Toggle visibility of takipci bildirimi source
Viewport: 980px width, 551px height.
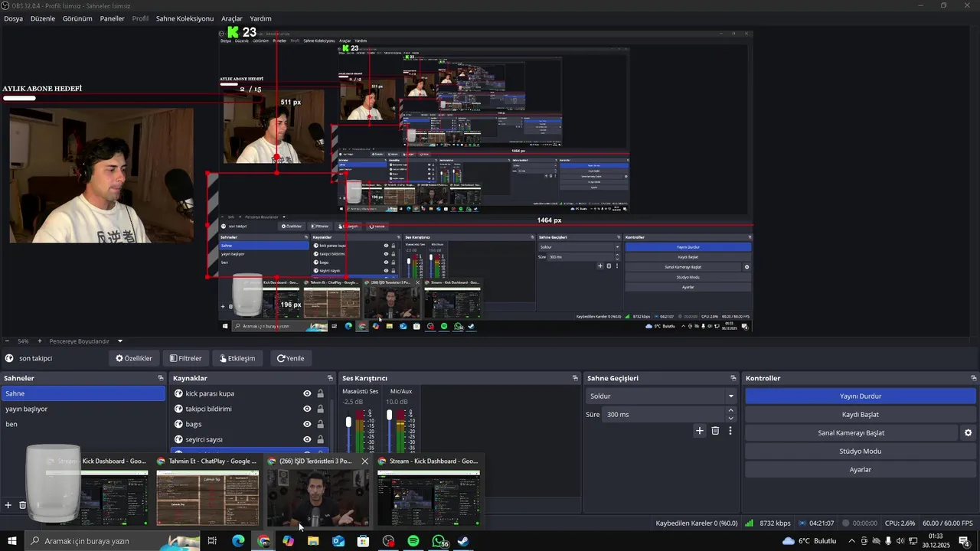307,409
